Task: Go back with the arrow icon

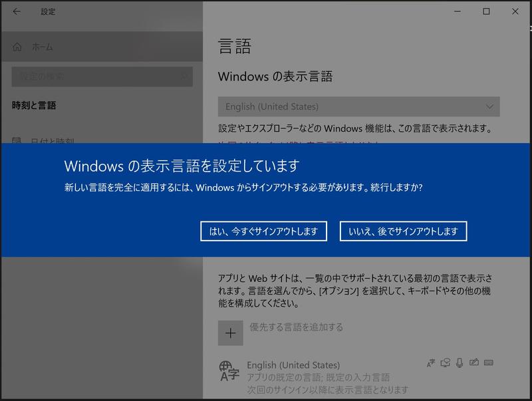Action: pyautogui.click(x=16, y=11)
